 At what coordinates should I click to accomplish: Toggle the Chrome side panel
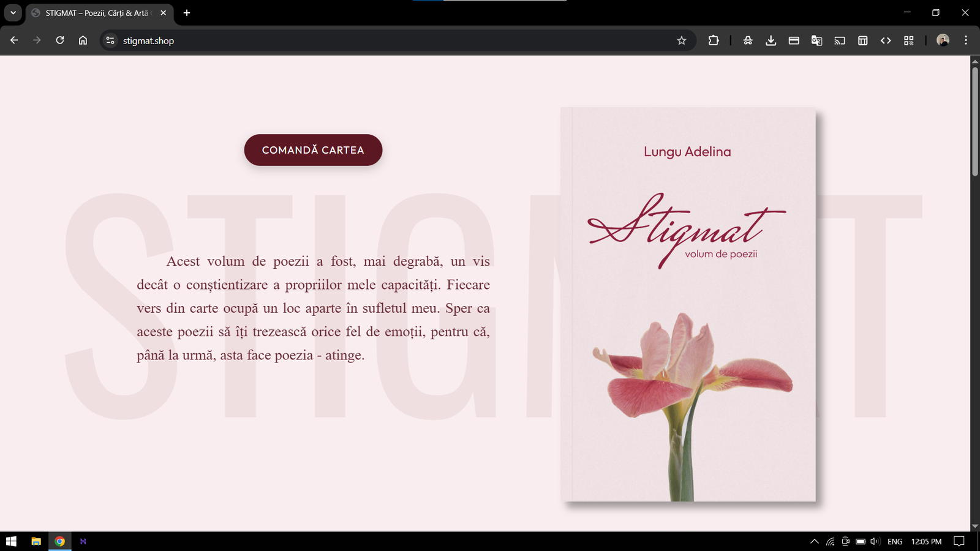click(862, 40)
